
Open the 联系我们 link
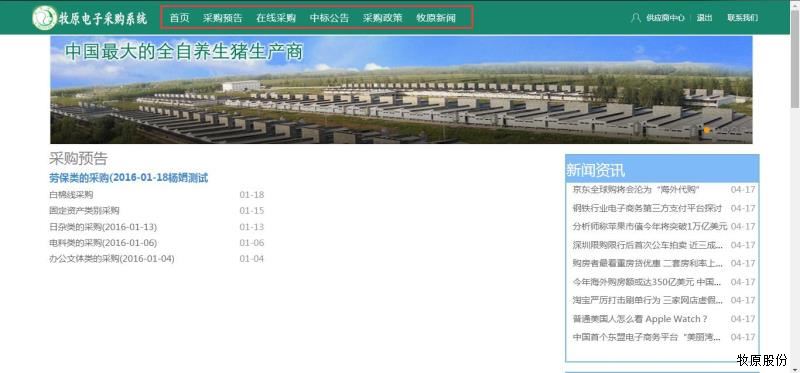coord(743,18)
